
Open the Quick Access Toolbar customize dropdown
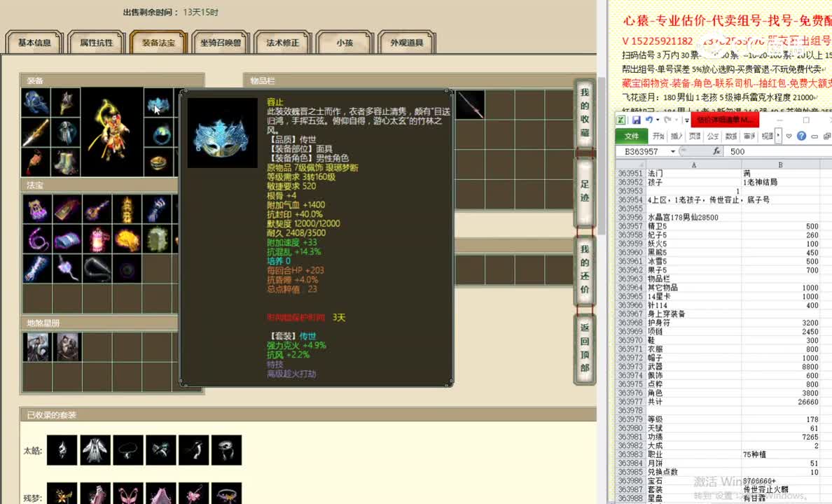click(x=686, y=120)
